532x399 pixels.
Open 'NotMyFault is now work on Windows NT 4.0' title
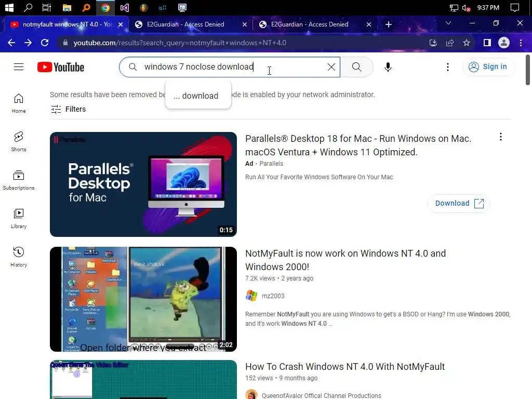pyautogui.click(x=345, y=260)
